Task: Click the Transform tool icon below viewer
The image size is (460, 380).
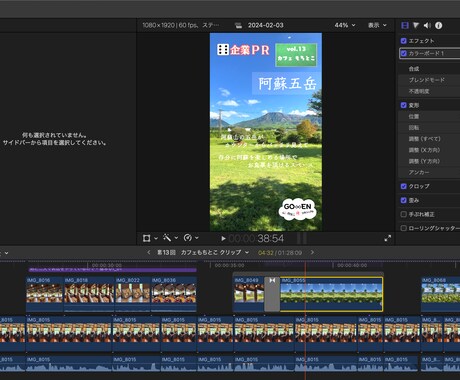Action: [146, 238]
